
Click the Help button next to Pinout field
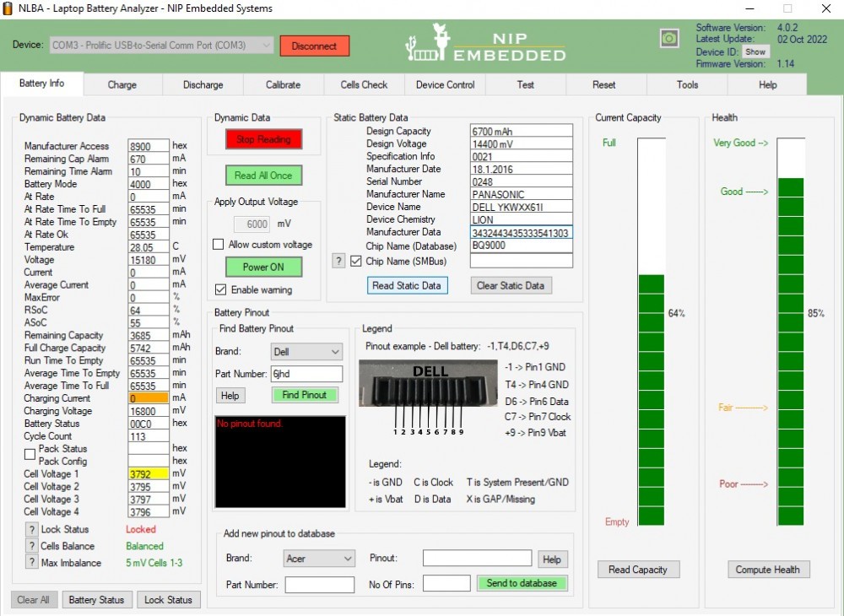pos(552,559)
